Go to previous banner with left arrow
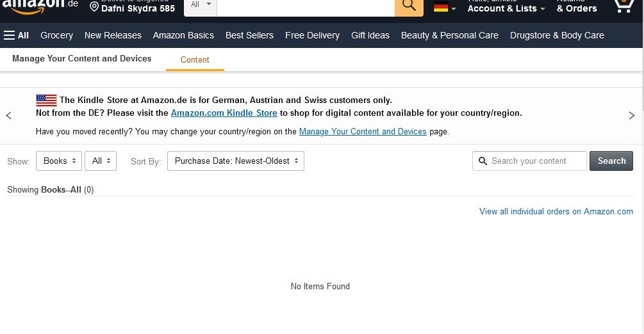Viewport: 644px width, 334px height. point(8,116)
